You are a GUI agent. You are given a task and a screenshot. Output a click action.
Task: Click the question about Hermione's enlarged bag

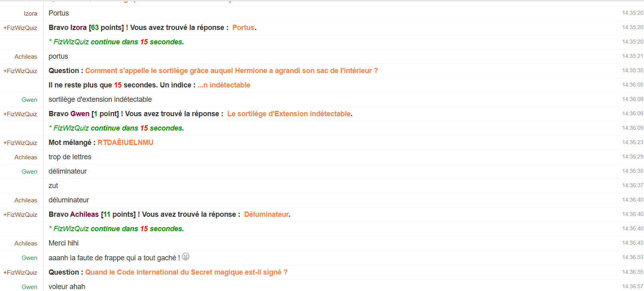click(x=231, y=71)
